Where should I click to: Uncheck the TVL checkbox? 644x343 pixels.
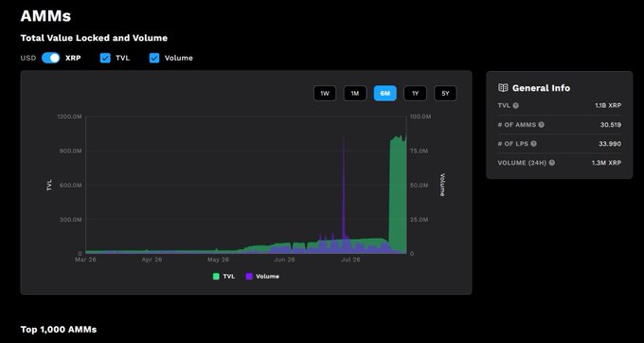[105, 58]
